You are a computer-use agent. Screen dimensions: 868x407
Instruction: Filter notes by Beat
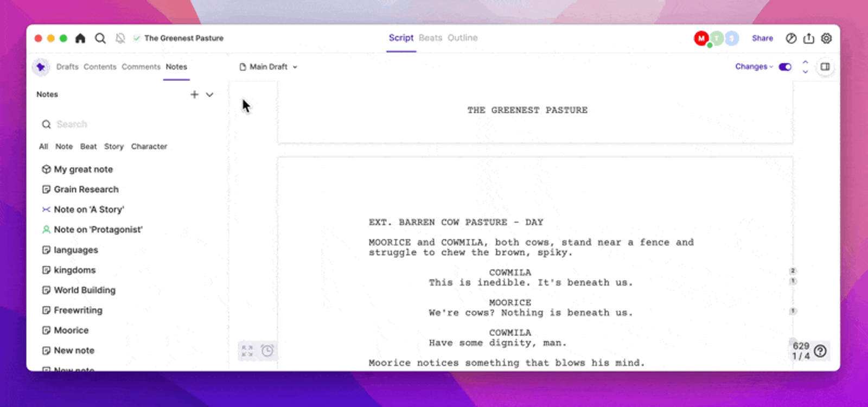88,147
